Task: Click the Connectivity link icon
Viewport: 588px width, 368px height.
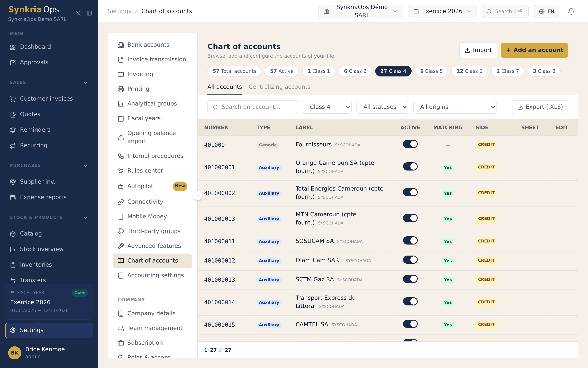Action: coord(121,202)
